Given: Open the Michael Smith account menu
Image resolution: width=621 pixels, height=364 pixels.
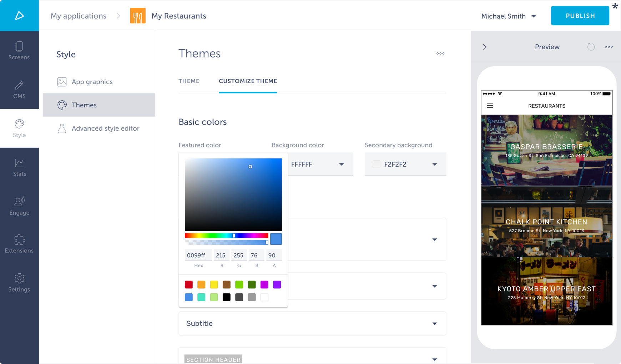Looking at the screenshot, I should coord(508,16).
